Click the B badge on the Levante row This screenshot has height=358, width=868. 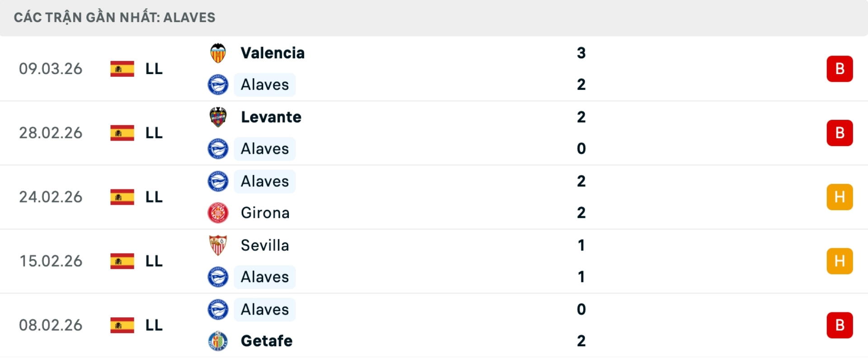click(x=840, y=132)
